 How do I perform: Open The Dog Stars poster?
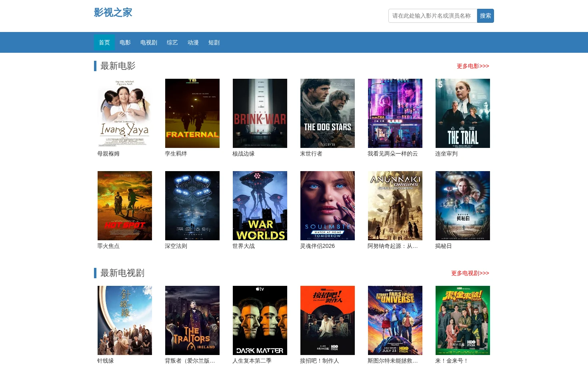point(328,113)
